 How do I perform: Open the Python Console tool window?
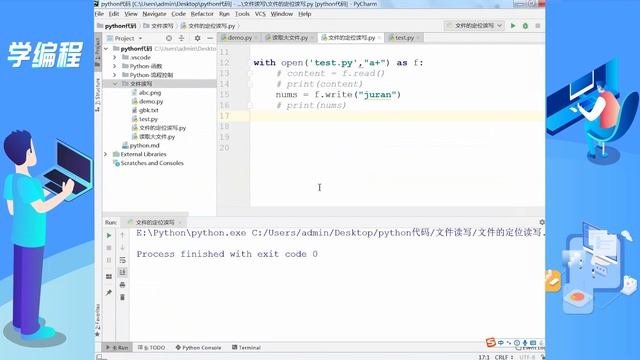(x=198, y=347)
